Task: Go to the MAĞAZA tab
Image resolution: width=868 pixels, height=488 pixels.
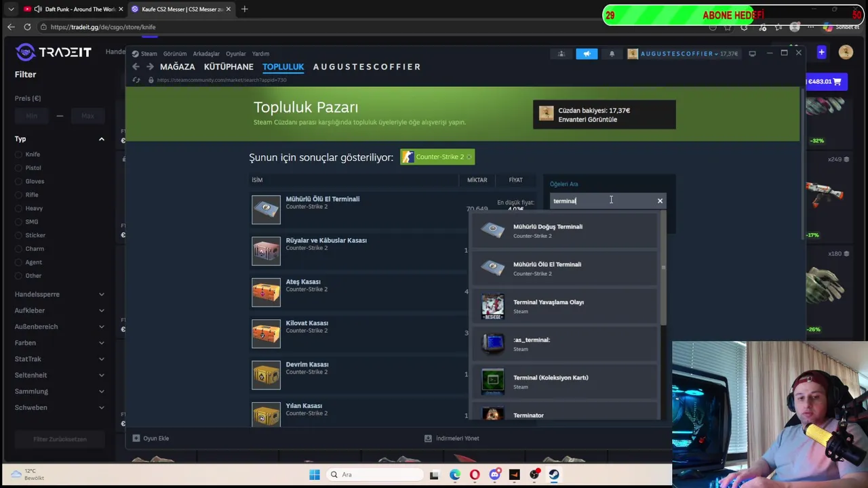Action: (x=178, y=66)
